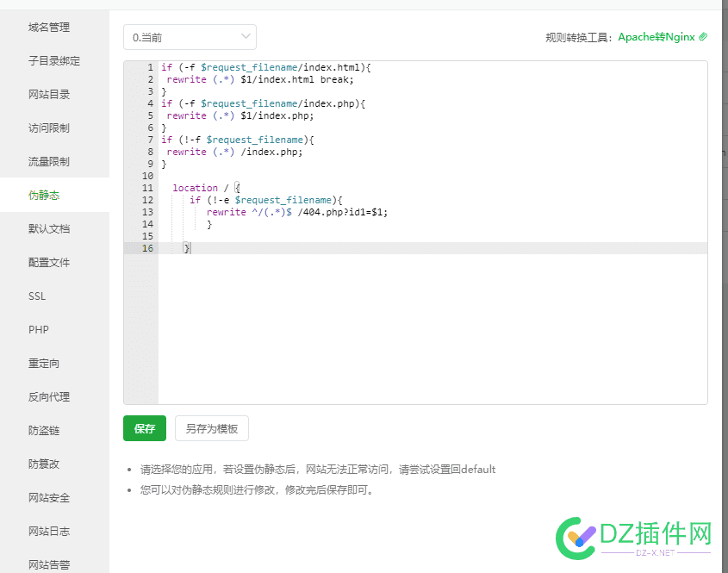Image resolution: width=728 pixels, height=573 pixels.
Task: Click the dropdown chevron arrow
Action: pyautogui.click(x=246, y=36)
